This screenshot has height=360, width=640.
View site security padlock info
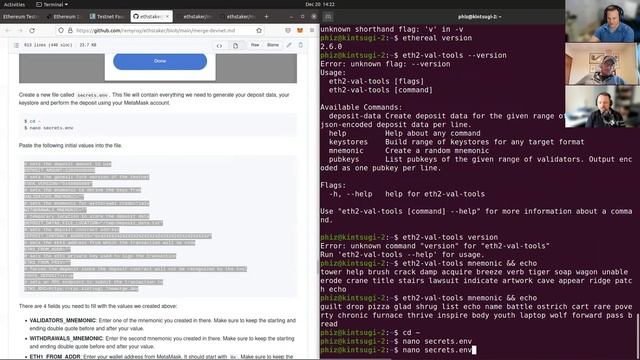(70, 31)
